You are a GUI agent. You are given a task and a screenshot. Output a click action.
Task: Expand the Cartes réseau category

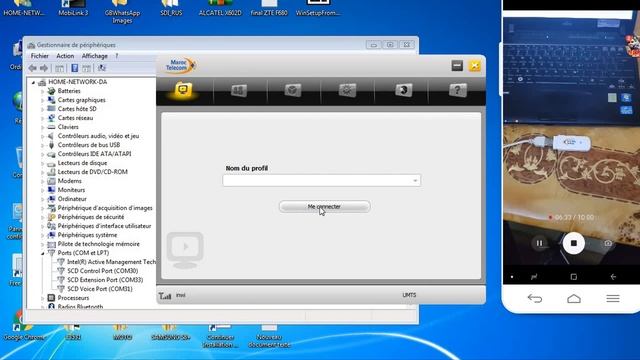[x=42, y=118]
